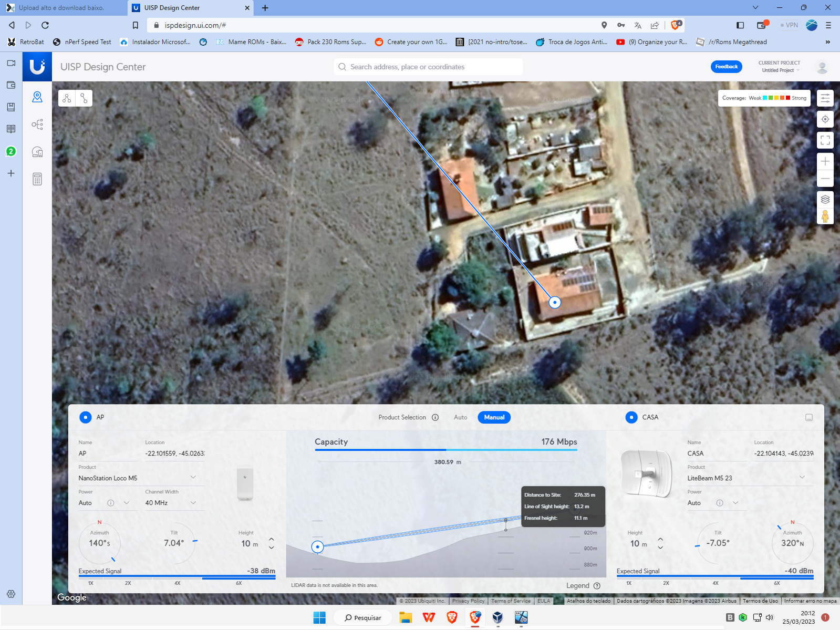The image size is (840, 630).
Task: Pick up the Street View pegman
Action: tap(825, 216)
